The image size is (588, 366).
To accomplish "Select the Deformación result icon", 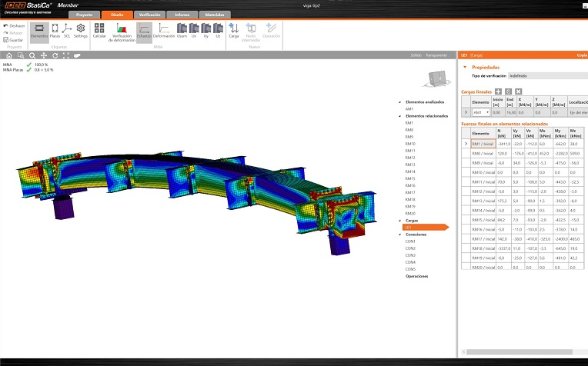I will pos(163,30).
